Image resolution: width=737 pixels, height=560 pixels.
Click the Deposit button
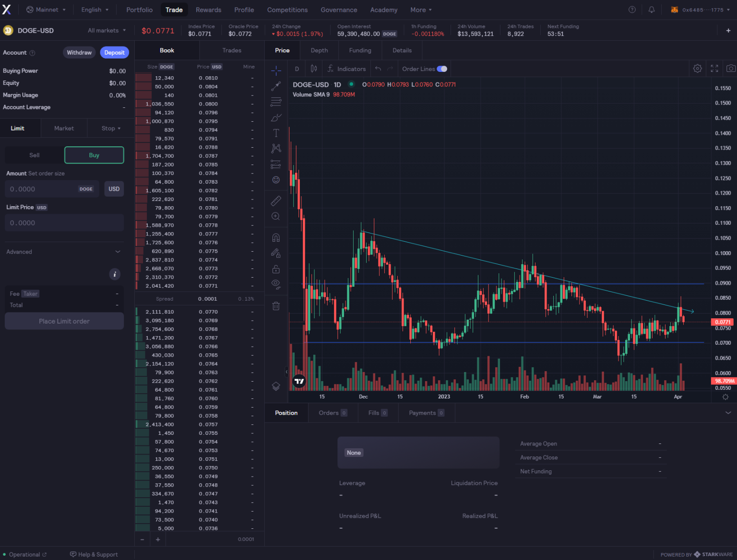[114, 53]
